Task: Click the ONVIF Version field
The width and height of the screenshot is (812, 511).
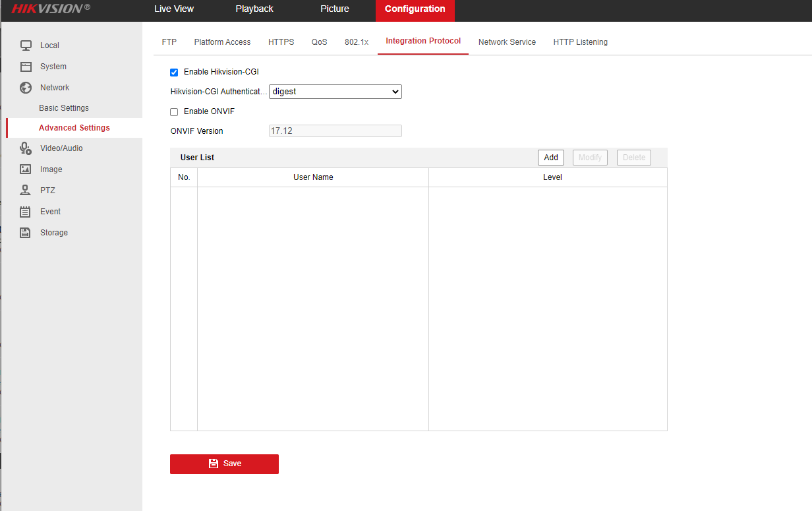Action: (x=335, y=131)
